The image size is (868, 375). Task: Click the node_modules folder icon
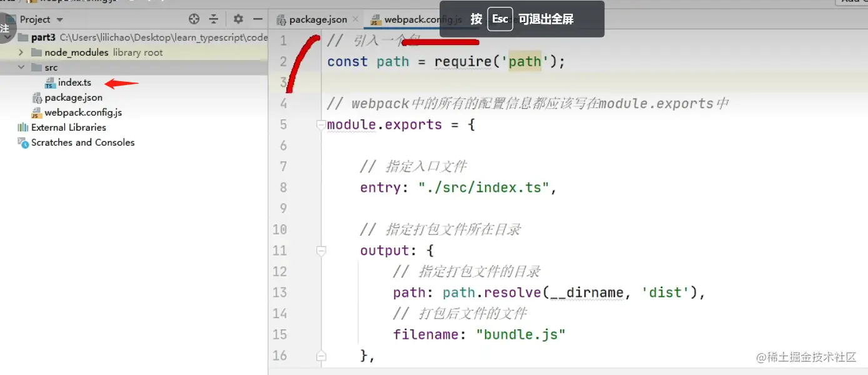tap(36, 52)
